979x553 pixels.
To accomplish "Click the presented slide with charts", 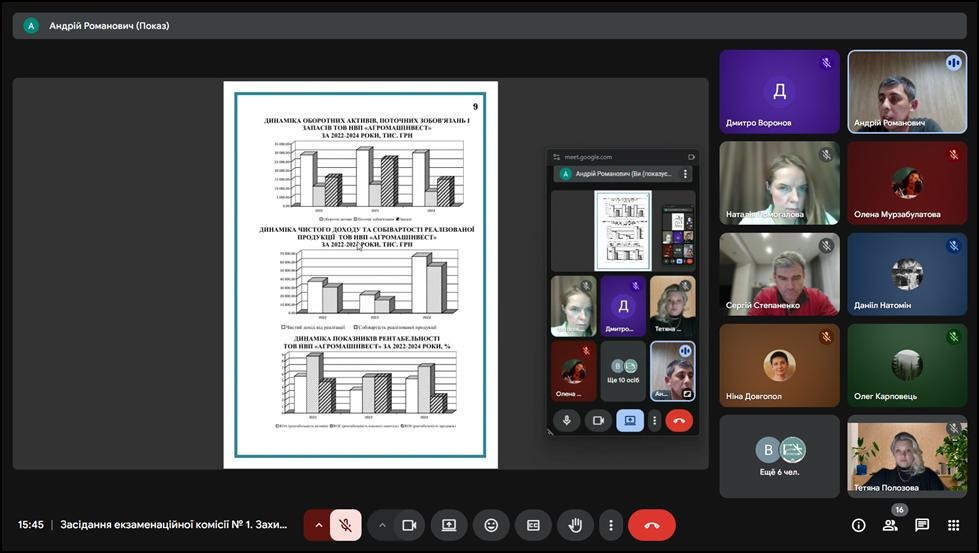I will [360, 275].
